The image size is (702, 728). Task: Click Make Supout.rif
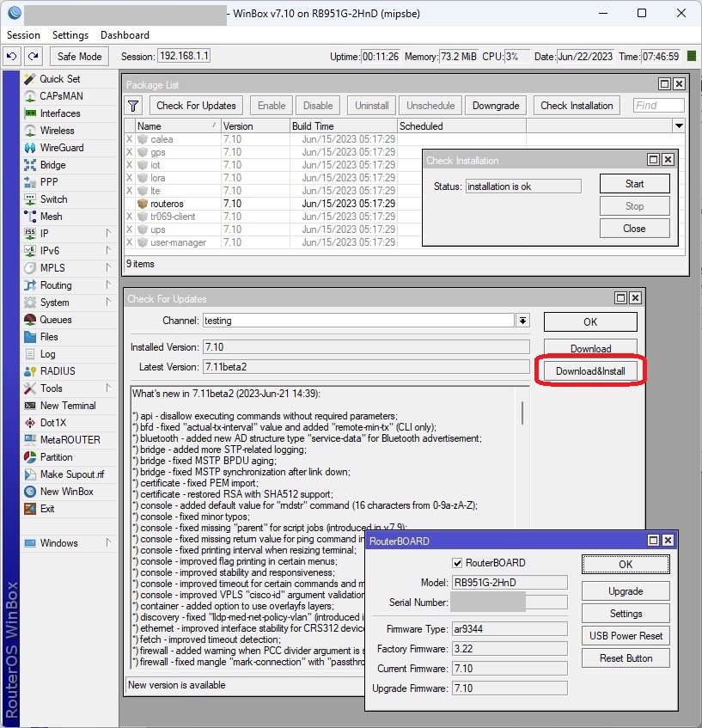[72, 474]
